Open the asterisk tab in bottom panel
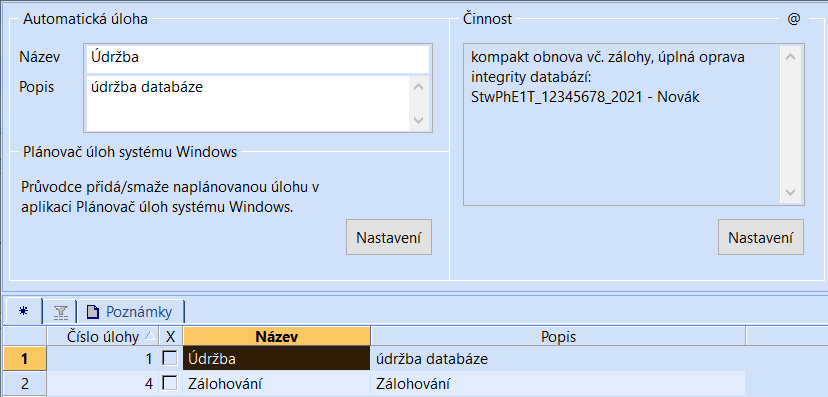Screen dimensions: 828x397 [x=23, y=311]
